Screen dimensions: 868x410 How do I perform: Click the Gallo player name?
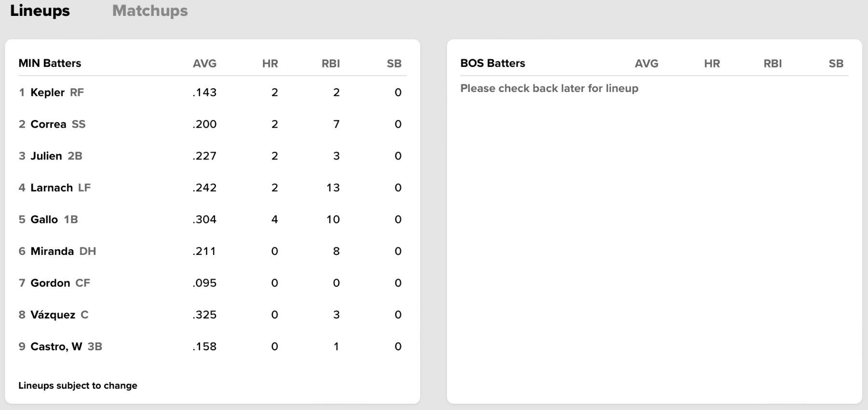44,220
